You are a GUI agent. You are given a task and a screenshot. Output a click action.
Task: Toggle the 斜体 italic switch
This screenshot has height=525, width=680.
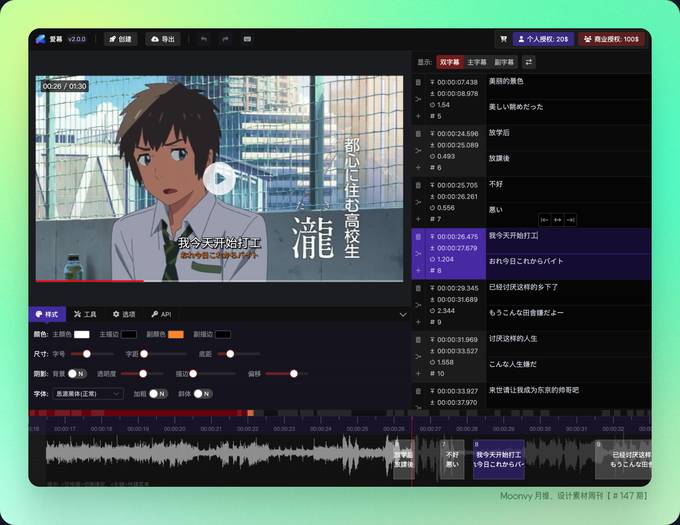coord(203,394)
